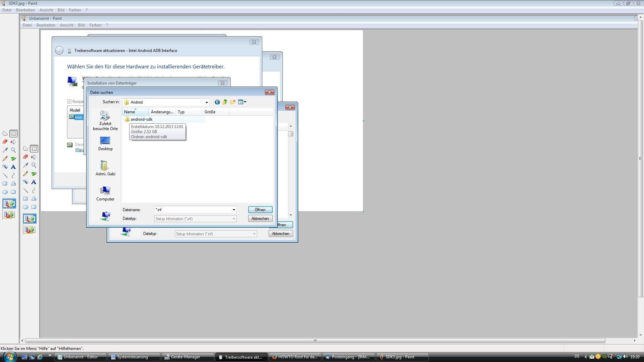Toggle Rectangular Select tool in Unbenannt Paint
Screen dimensions: 644x362
point(34,148)
